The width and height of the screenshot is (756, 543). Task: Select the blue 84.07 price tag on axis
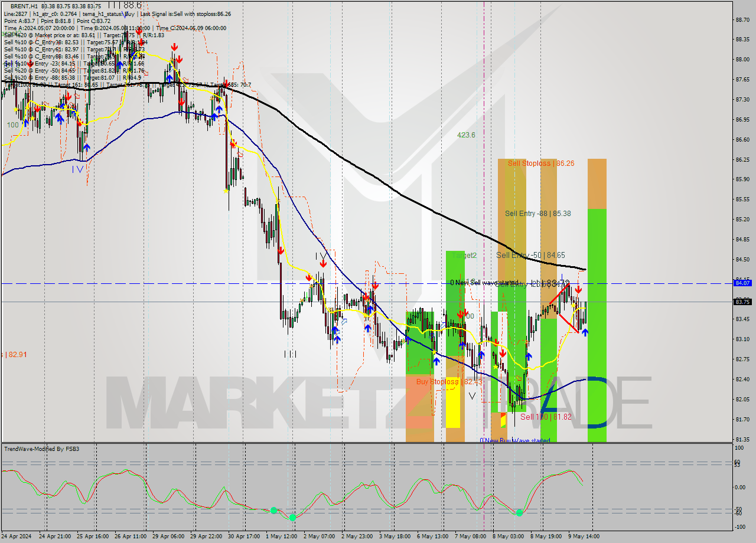click(742, 283)
